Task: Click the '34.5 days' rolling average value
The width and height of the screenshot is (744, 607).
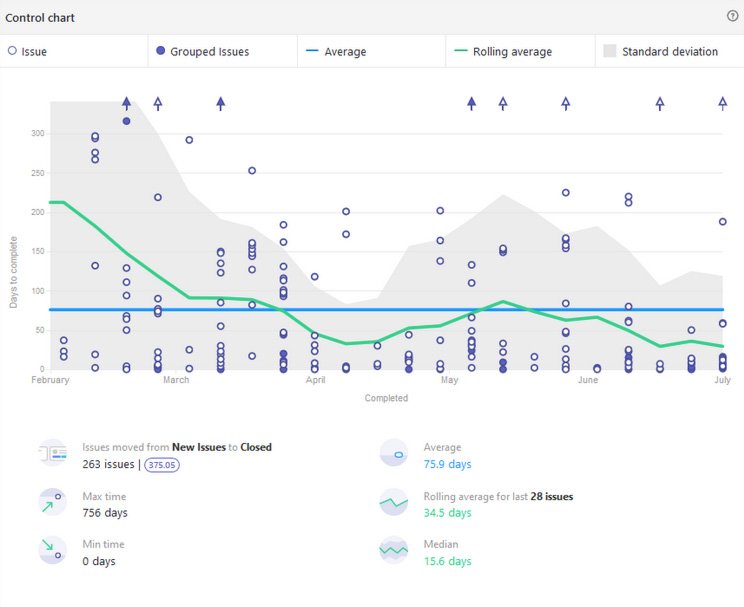Action: coord(447,513)
